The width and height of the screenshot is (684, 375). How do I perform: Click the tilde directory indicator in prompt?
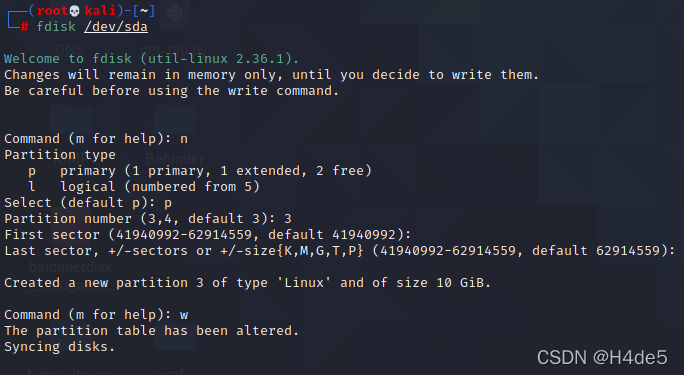[144, 10]
